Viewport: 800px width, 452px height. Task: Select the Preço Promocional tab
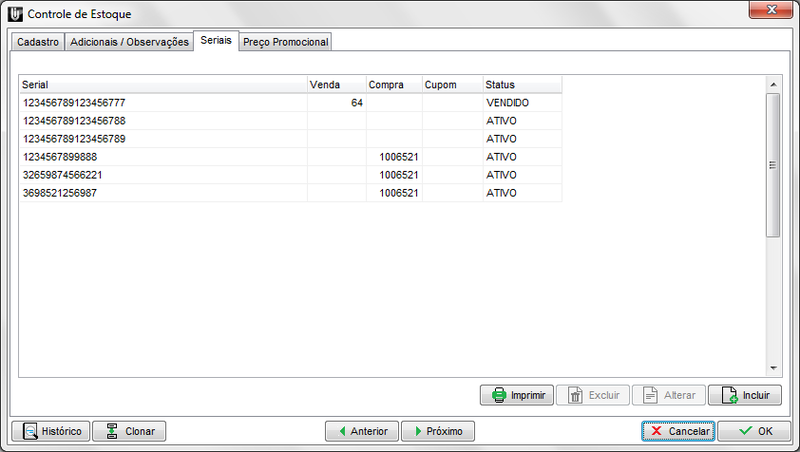tap(285, 42)
